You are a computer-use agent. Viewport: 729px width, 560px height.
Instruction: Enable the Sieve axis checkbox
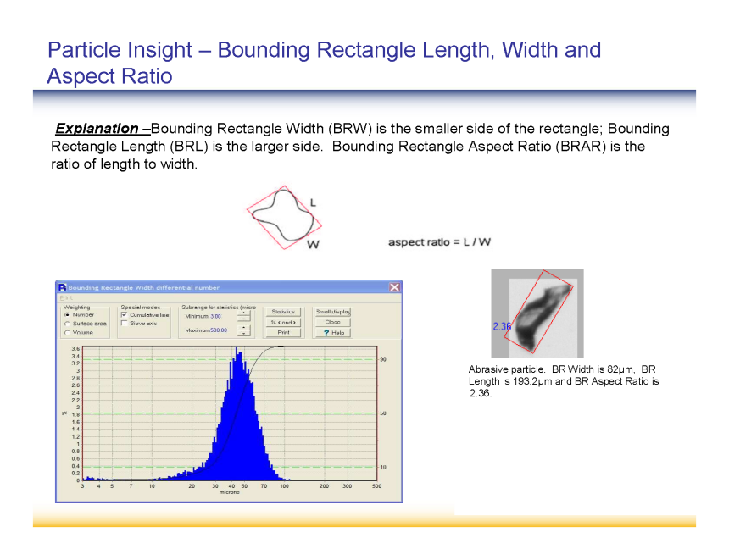(125, 324)
